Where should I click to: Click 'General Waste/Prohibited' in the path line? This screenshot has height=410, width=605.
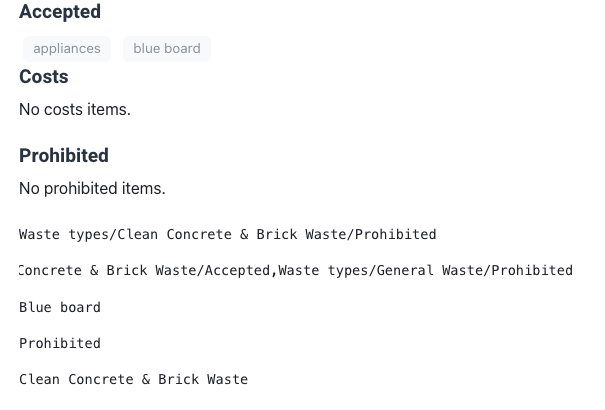pos(475,270)
